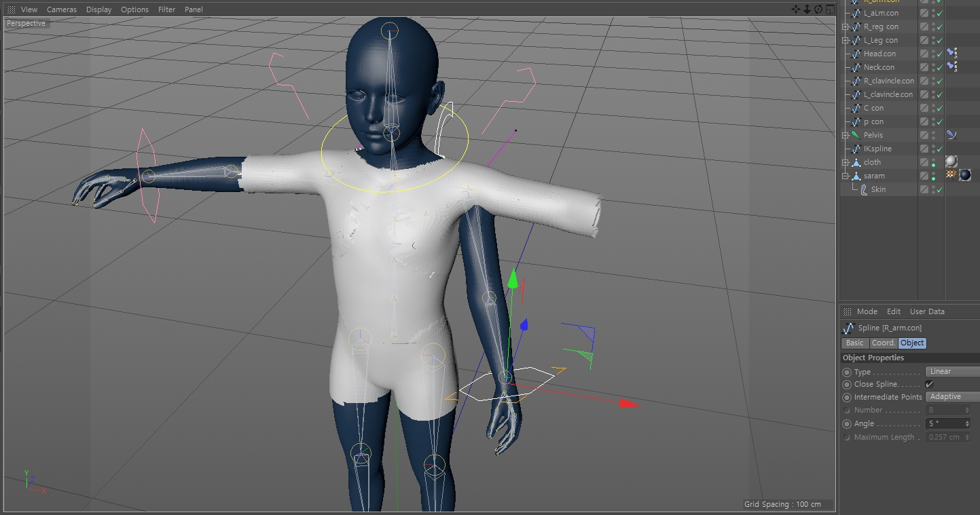The image size is (980, 515).
Task: Select L_clavincle.con in object list
Action: pos(888,94)
